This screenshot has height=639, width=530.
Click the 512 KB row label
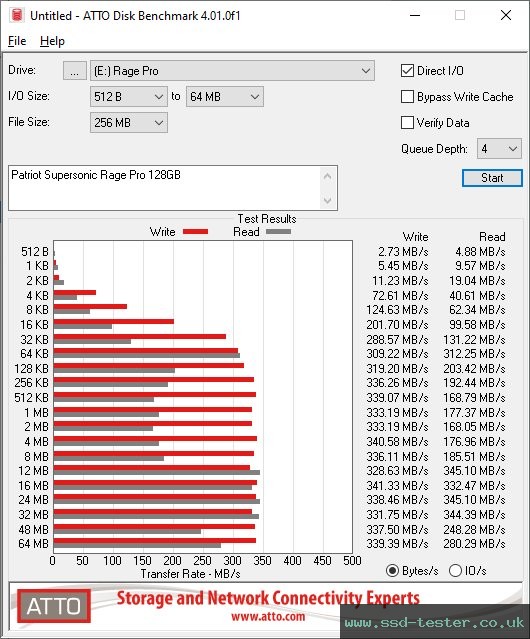pyautogui.click(x=31, y=398)
